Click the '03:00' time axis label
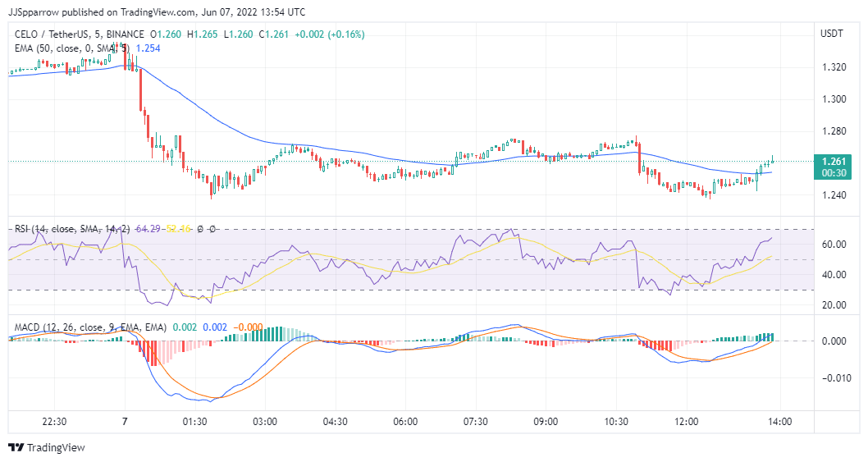 pyautogui.click(x=265, y=422)
